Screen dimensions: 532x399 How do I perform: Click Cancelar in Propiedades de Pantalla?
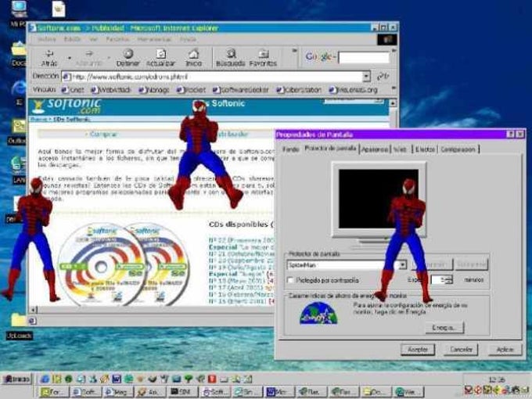461,350
